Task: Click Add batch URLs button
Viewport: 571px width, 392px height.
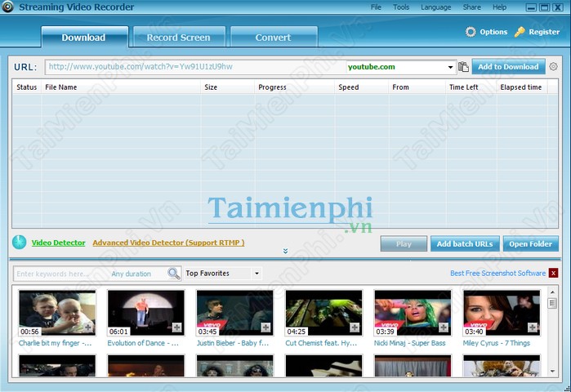Action: coord(465,244)
